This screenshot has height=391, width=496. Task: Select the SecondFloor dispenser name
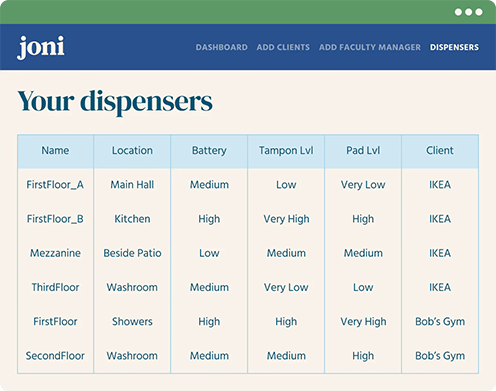point(55,356)
